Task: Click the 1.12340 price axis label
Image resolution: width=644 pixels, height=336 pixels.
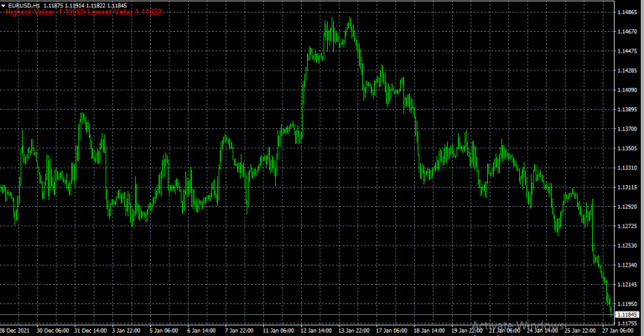Action: pyautogui.click(x=627, y=265)
